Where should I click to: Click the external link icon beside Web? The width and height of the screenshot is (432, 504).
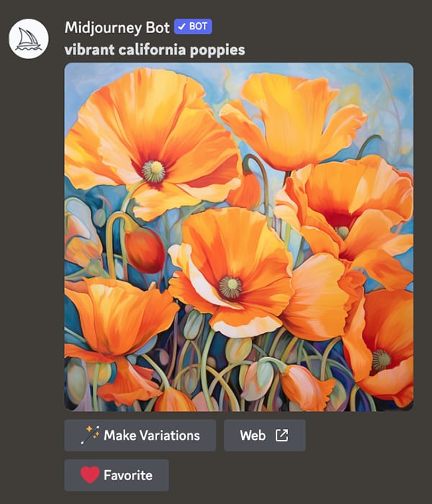[x=282, y=435]
